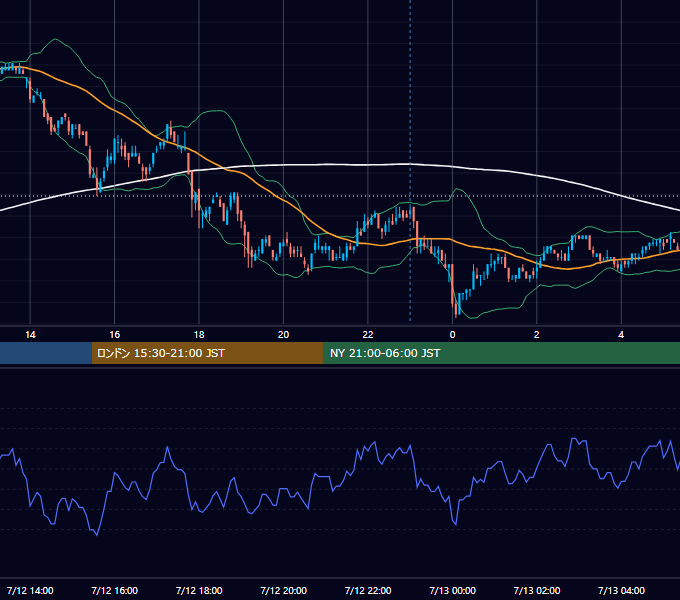The width and height of the screenshot is (680, 600).
Task: Click the 7/13 02:00 date label
Action: pyautogui.click(x=536, y=590)
